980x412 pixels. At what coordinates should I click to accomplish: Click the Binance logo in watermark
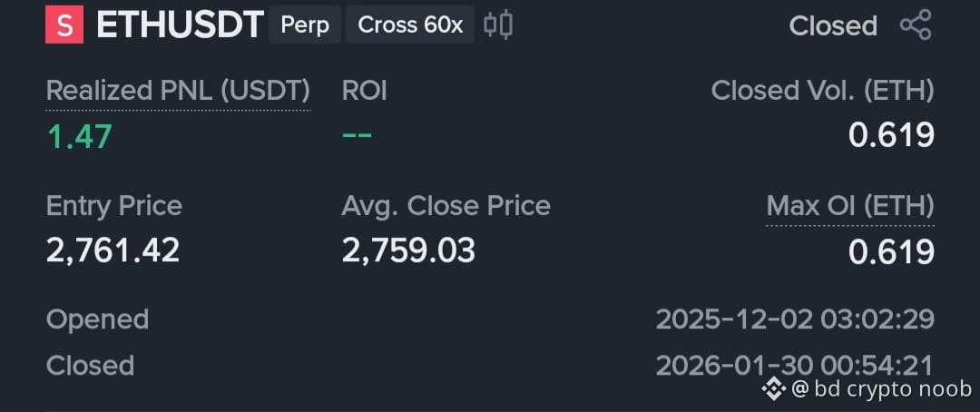pyautogui.click(x=773, y=389)
